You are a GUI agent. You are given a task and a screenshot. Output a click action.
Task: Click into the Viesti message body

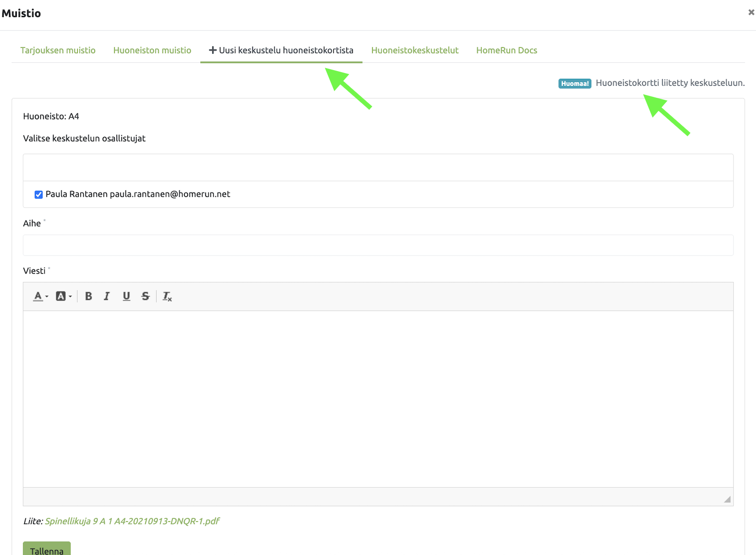click(378, 399)
